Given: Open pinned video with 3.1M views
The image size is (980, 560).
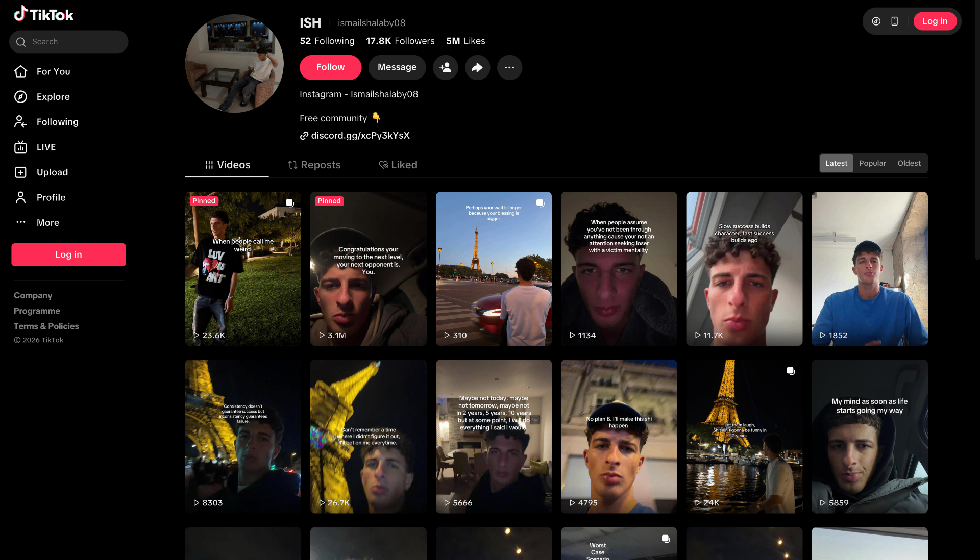Looking at the screenshot, I should (369, 269).
